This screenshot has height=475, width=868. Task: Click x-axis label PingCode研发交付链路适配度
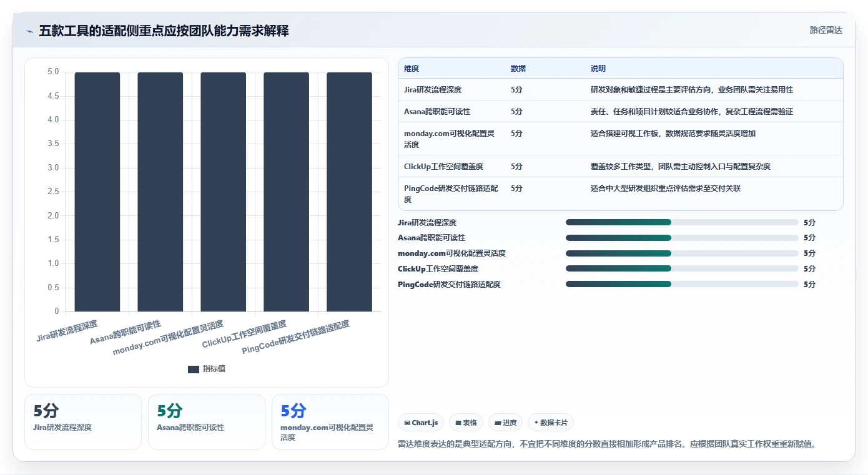pyautogui.click(x=296, y=337)
